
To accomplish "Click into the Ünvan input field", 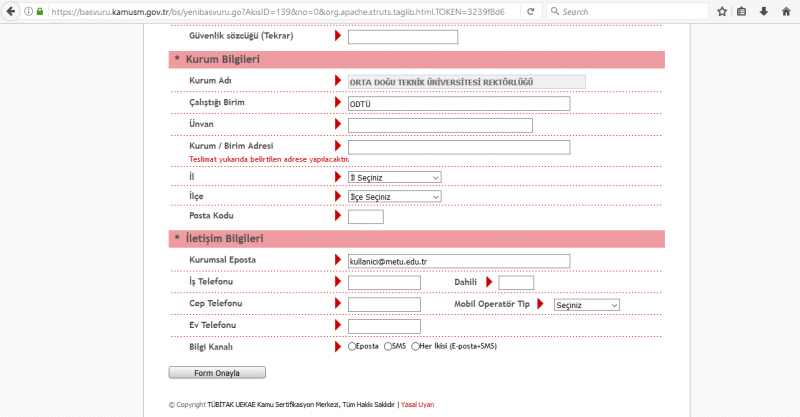I will (440, 126).
